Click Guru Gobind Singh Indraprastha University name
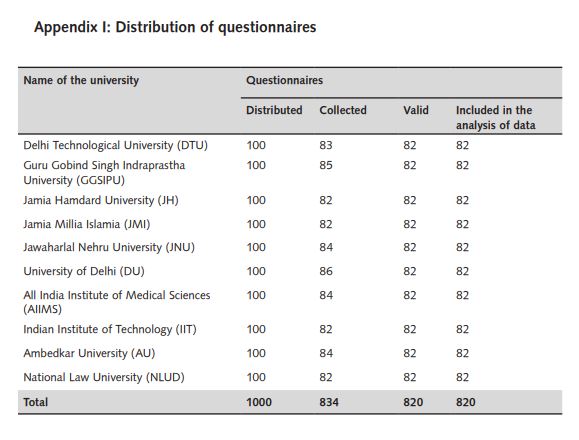This screenshot has width=579, height=440. (104, 172)
